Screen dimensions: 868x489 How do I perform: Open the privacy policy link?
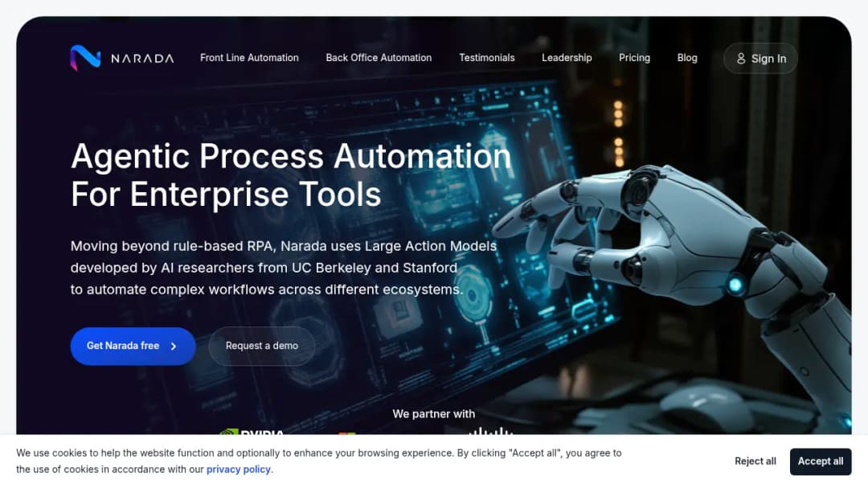[x=239, y=469]
